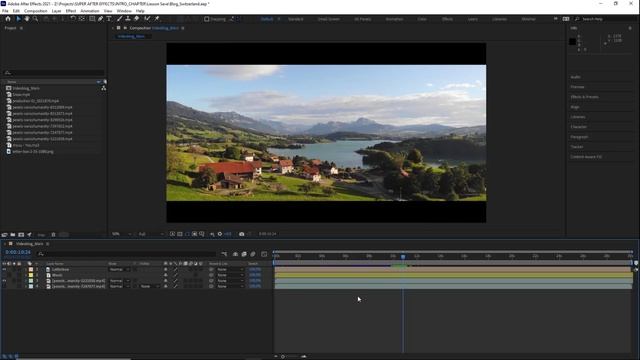Select the Roto Brush tool
The height and width of the screenshot is (360, 640).
tap(147, 19)
